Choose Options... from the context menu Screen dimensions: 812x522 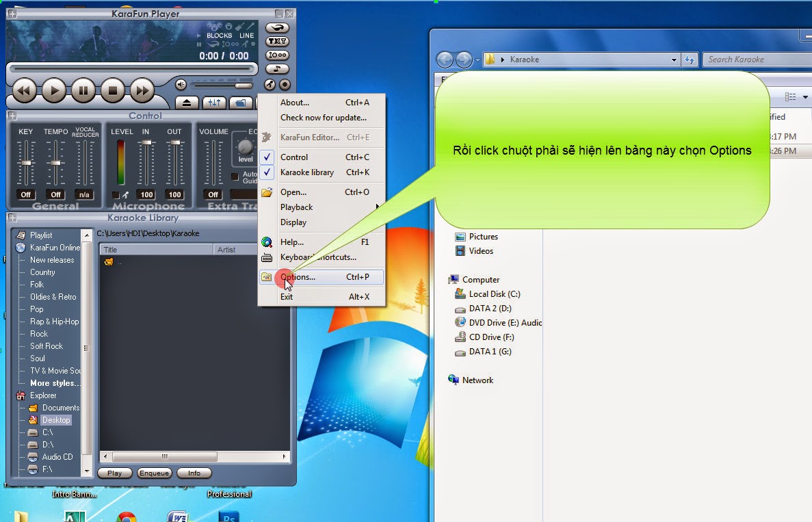tap(322, 277)
